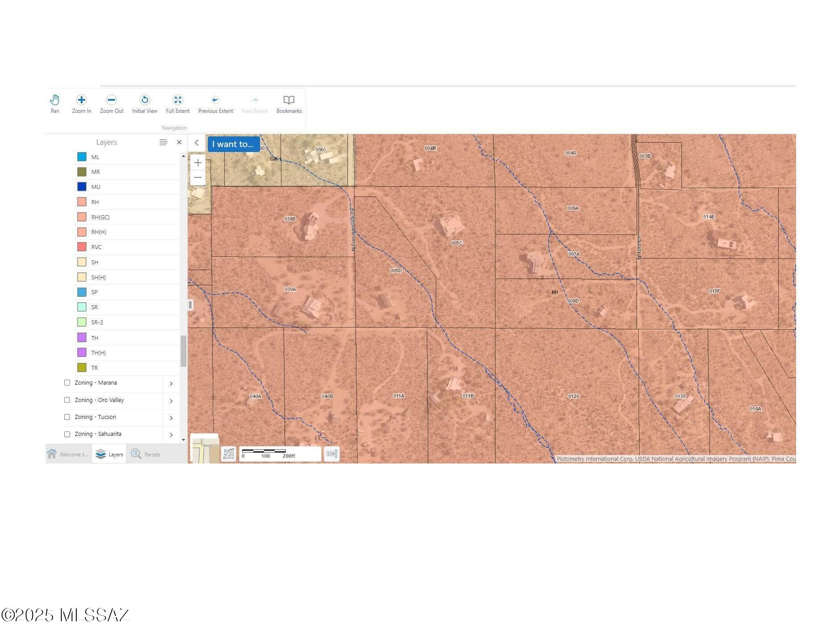Switch to the Parcels tab
This screenshot has width=834, height=644.
point(146,454)
